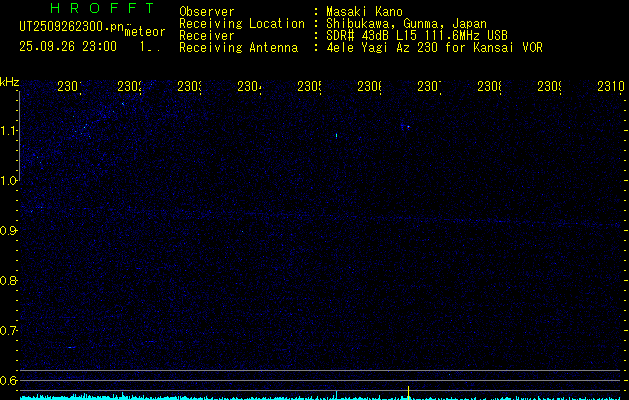Click the bright cyan echo dot in the spectrogram
Image resolution: width=629 pixels, height=400 pixels.
pos(337,135)
